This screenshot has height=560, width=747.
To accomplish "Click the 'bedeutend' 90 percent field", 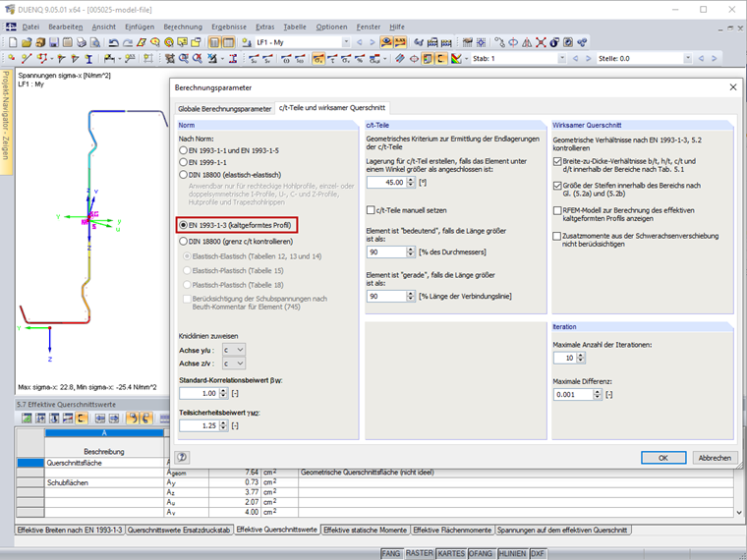I will [x=386, y=252].
